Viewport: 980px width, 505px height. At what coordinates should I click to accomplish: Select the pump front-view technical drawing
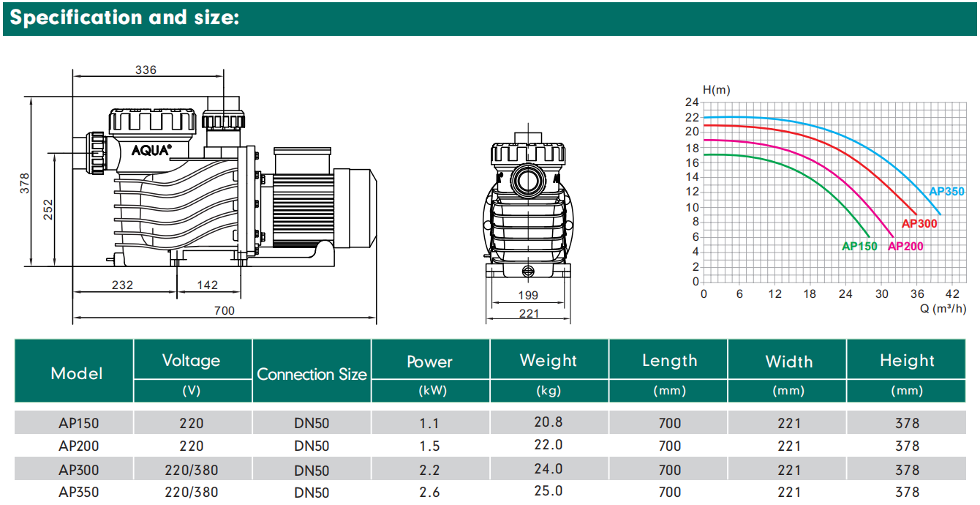(x=528, y=205)
